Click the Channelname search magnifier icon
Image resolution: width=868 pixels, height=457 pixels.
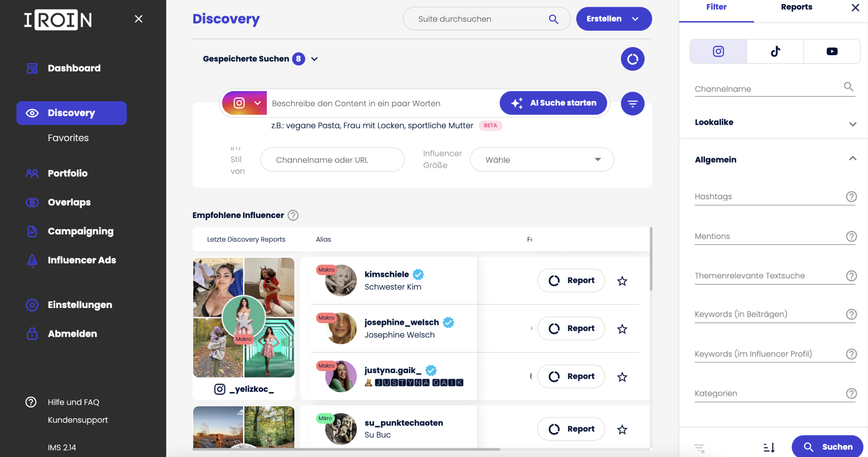(x=848, y=87)
